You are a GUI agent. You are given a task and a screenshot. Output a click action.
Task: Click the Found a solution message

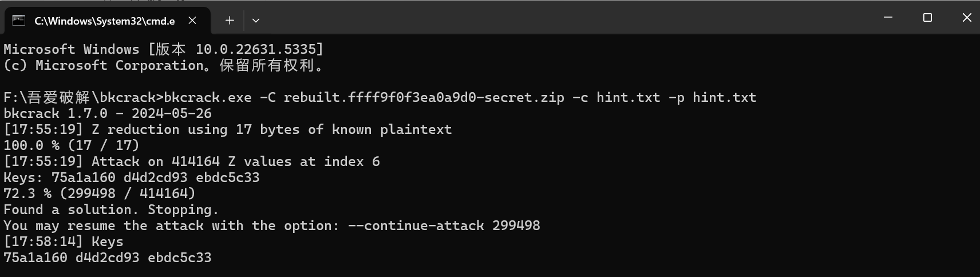point(111,209)
